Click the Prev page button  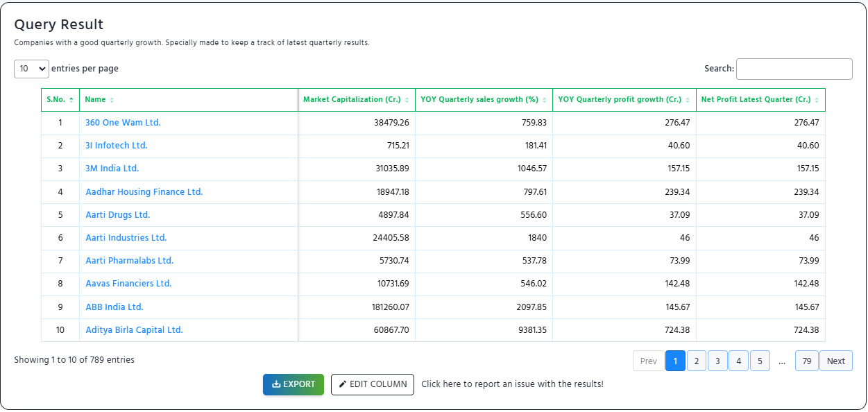[x=649, y=361]
